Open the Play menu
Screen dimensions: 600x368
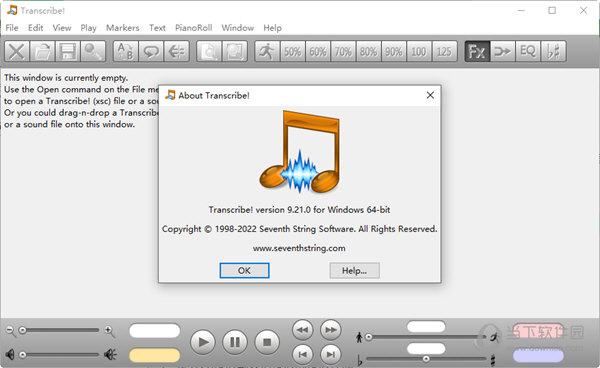point(88,28)
